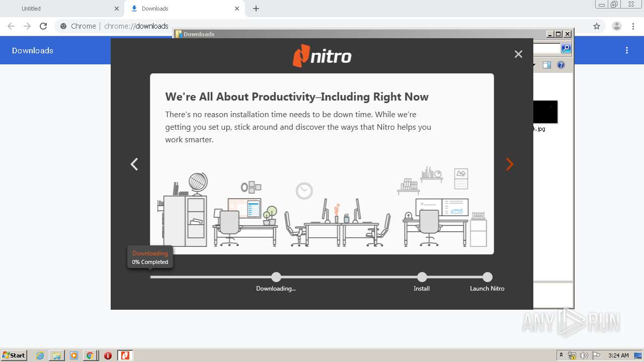Open the volume tray icon
Viewport: 644px width, 362px height.
(x=584, y=355)
